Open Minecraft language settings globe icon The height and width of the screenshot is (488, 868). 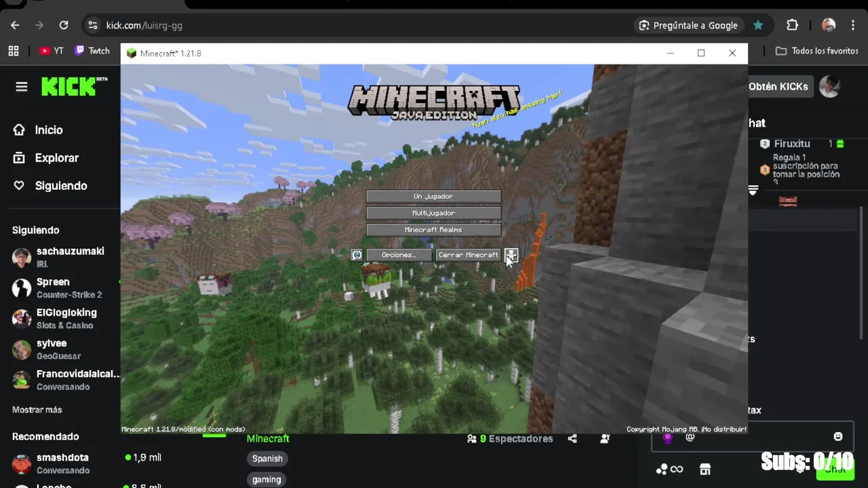coord(357,255)
